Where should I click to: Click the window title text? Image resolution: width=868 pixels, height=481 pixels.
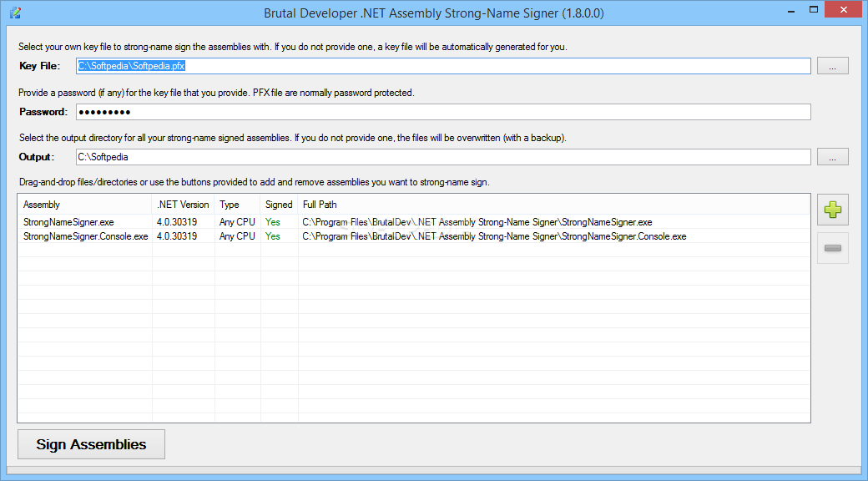(433, 13)
